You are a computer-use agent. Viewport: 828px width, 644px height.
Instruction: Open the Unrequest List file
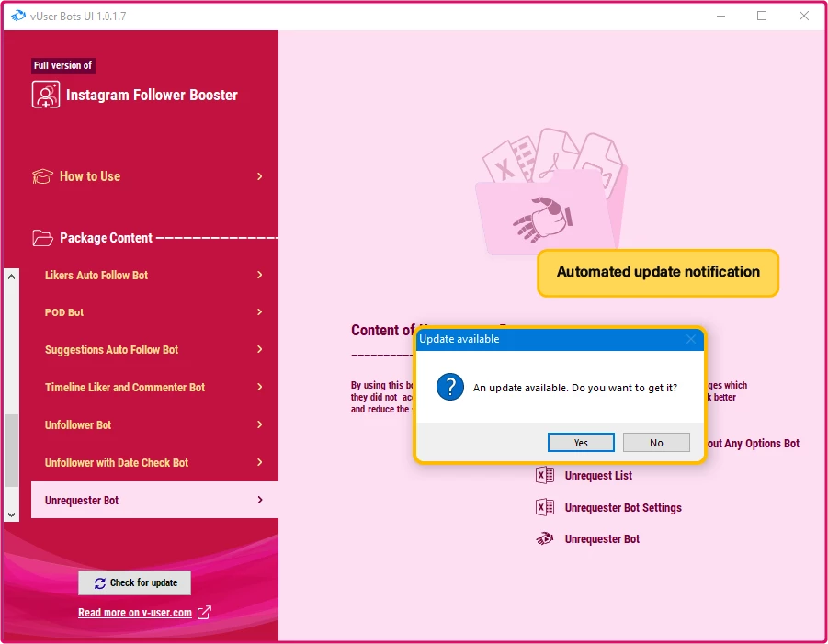598,476
